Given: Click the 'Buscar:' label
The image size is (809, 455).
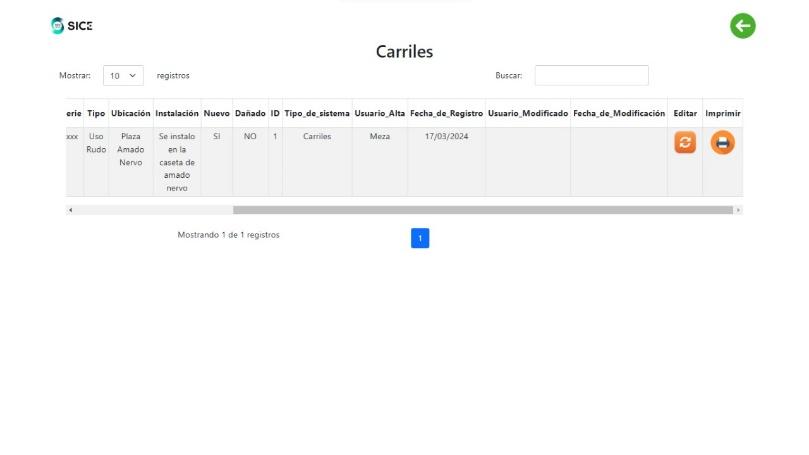Looking at the screenshot, I should click(509, 75).
